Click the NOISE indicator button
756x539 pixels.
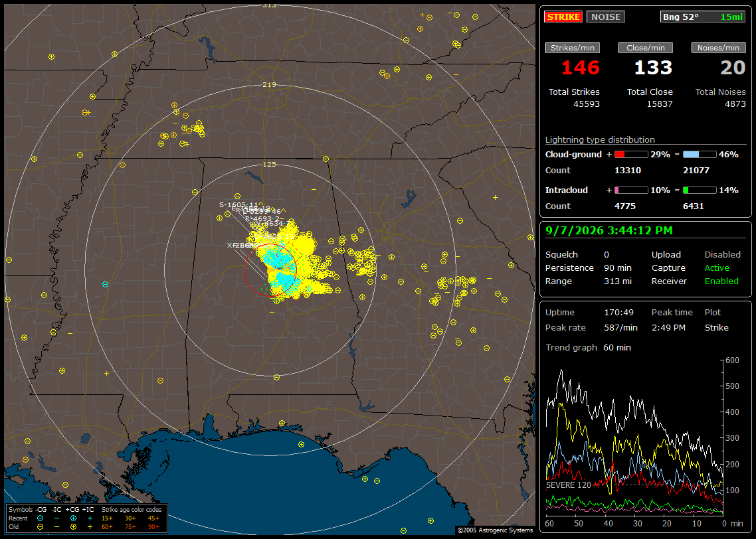tap(606, 17)
